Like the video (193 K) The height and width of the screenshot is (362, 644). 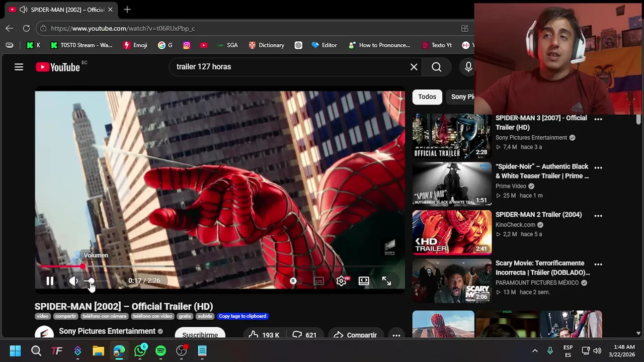[x=264, y=333]
